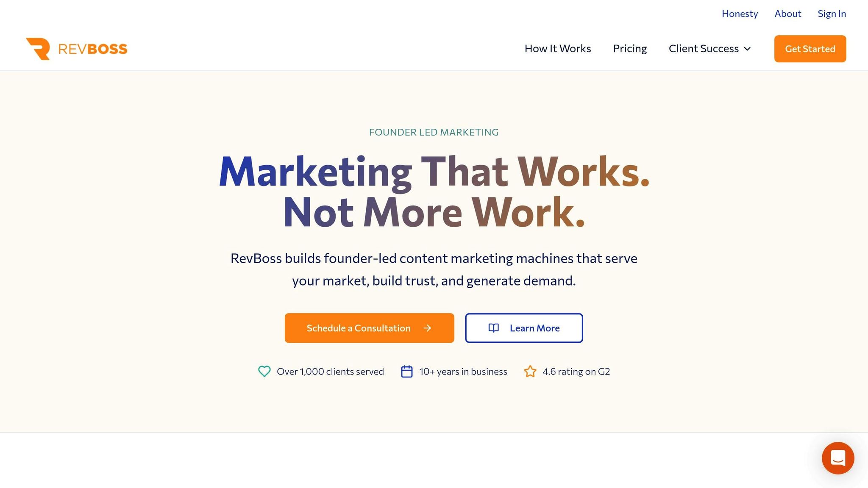This screenshot has width=868, height=488.
Task: Click the REVBOSS wordmark text
Action: click(x=93, y=49)
